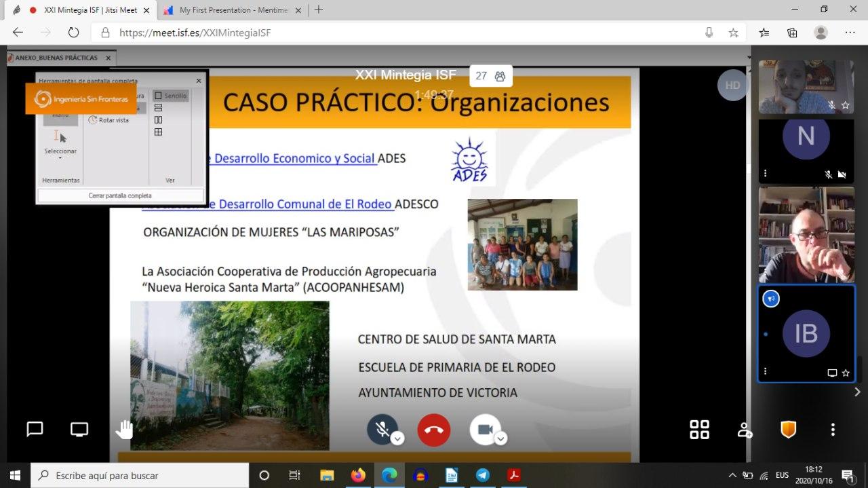This screenshot has width=868, height=488.
Task: Open more actions three-dot menu
Action: pyautogui.click(x=833, y=430)
